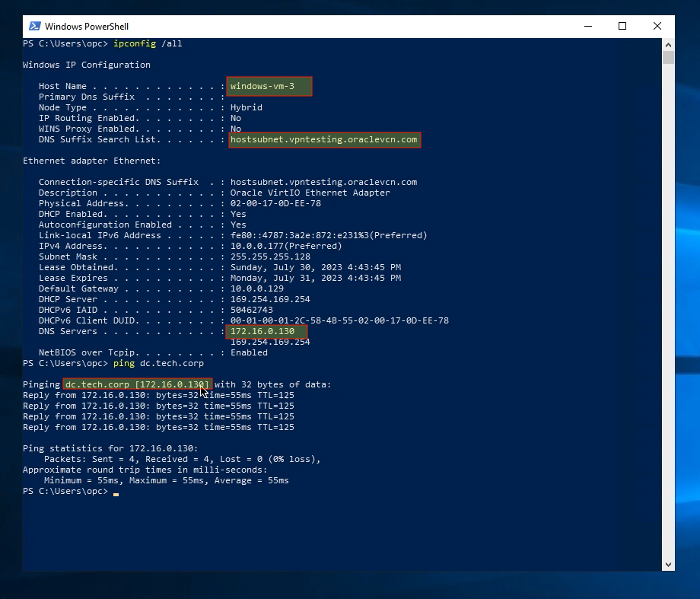Click the blinking cursor at the active prompt
The width and height of the screenshot is (700, 599).
click(116, 494)
